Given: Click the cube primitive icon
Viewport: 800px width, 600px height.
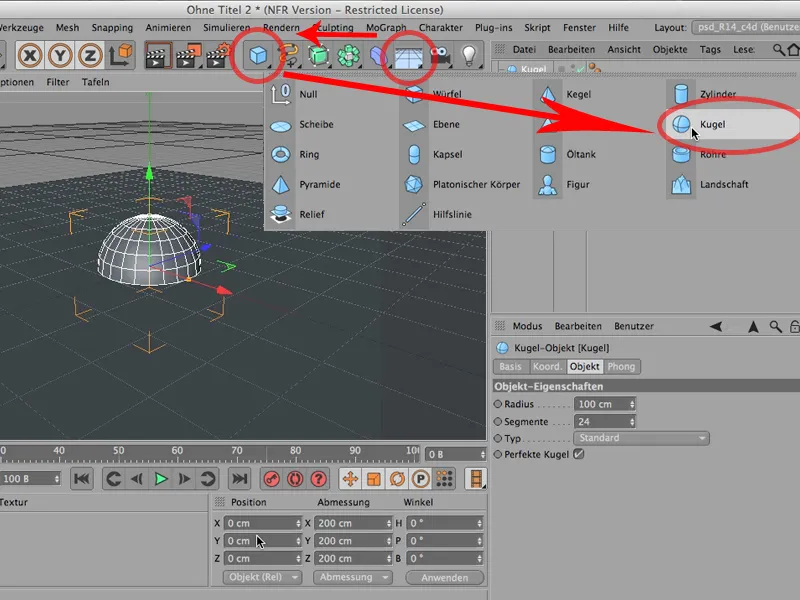Looking at the screenshot, I should pos(258,55).
